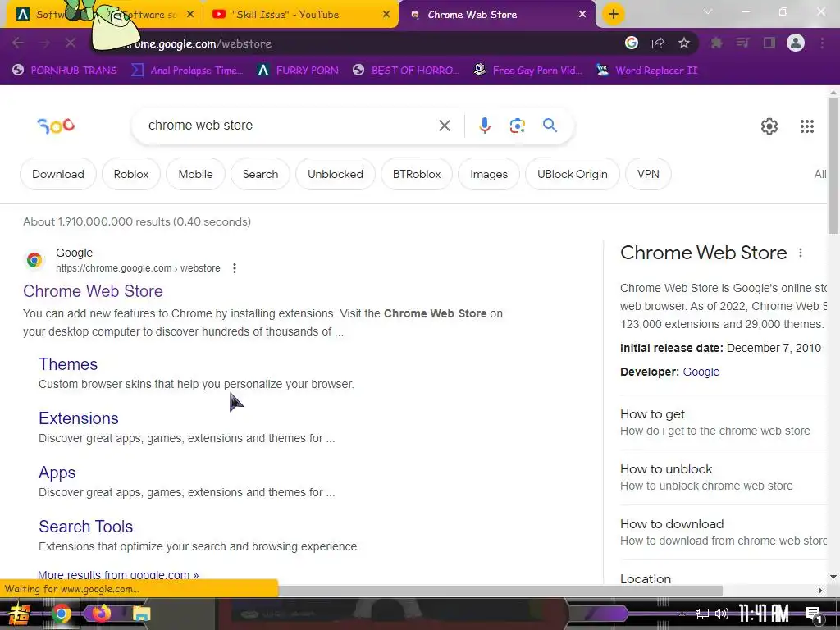Click the Chrome taskbar icon
This screenshot has width=840, height=630.
coord(61,614)
